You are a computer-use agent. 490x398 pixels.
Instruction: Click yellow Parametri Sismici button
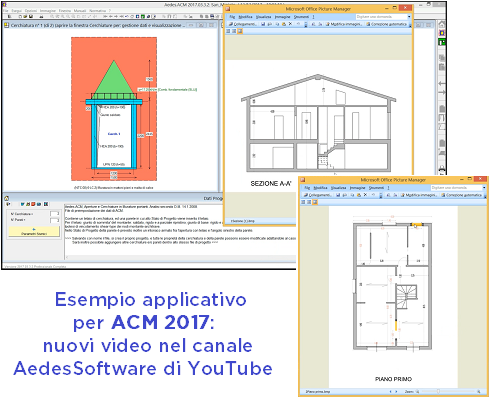tap(34, 232)
